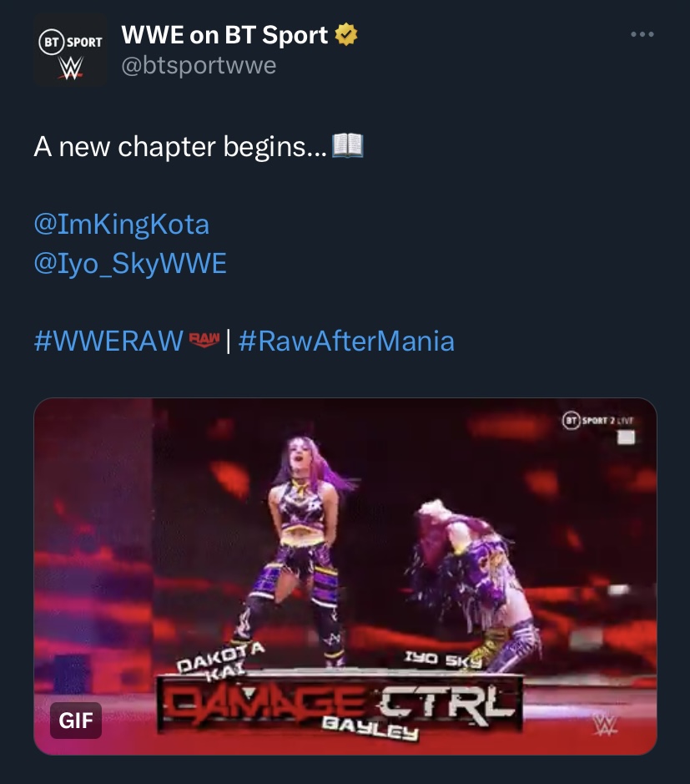Click the BT Sport 2 Live watermark

click(x=598, y=421)
